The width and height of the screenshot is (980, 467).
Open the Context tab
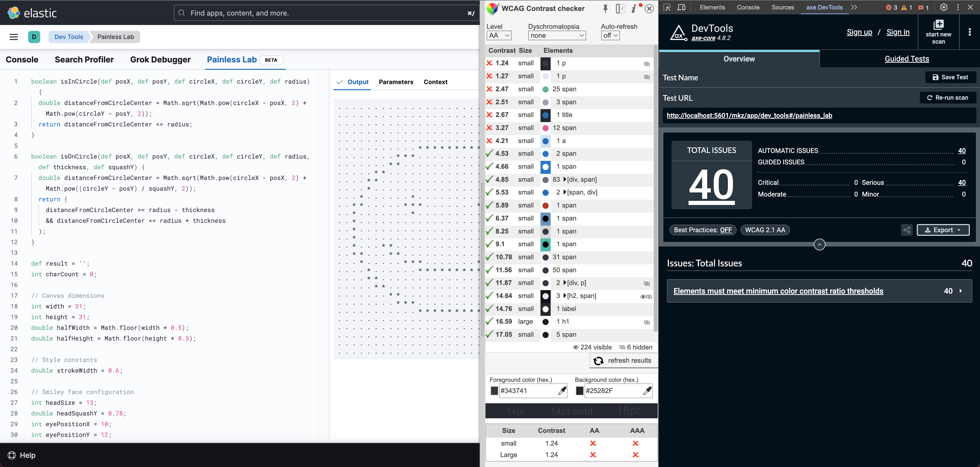436,82
